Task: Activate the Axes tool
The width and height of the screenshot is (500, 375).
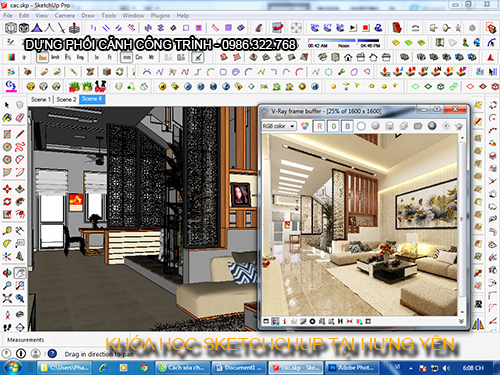Action: 7,256
